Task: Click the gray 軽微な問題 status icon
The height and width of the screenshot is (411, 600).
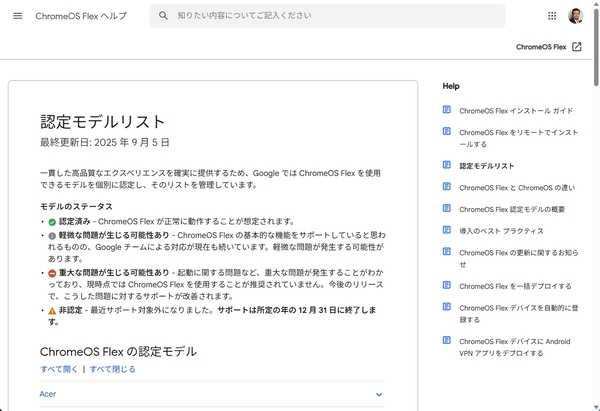Action: click(52, 236)
